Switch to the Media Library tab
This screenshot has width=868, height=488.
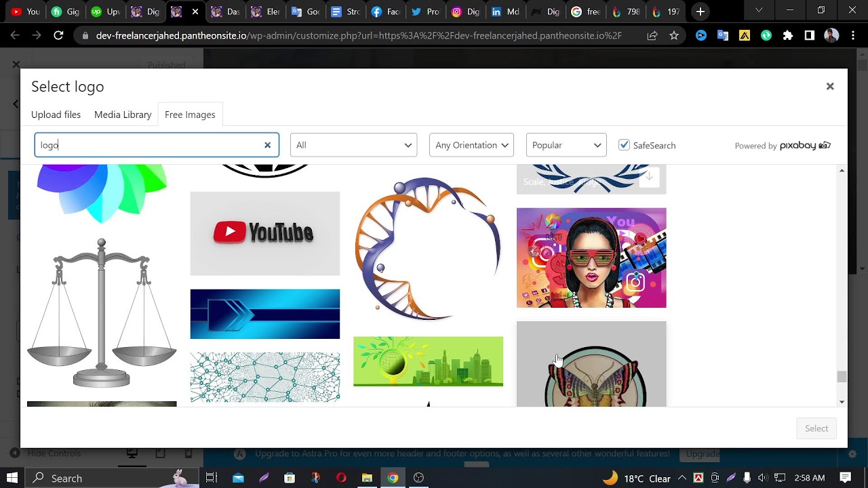[123, 115]
